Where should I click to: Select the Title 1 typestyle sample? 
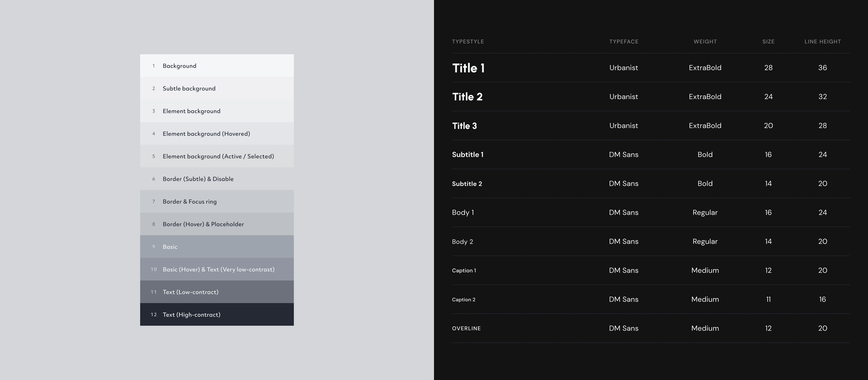tap(468, 68)
